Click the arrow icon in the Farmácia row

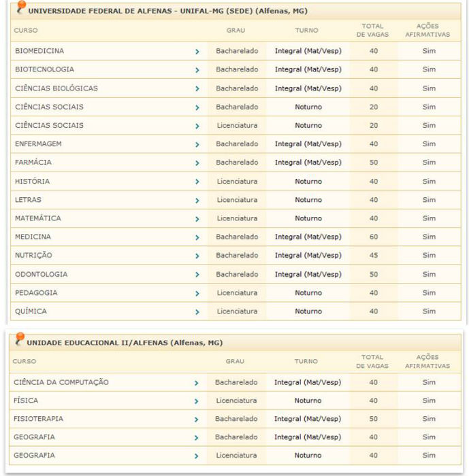click(x=197, y=163)
